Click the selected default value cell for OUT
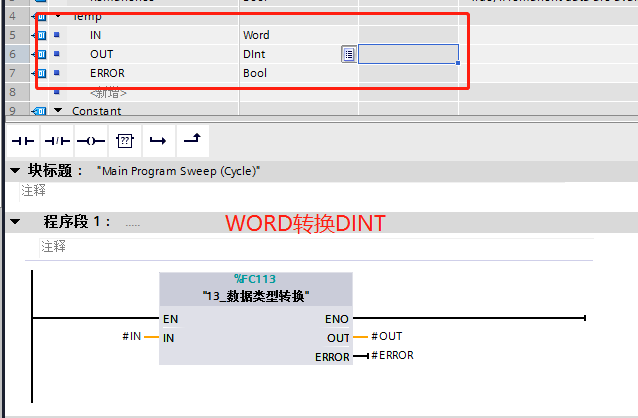This screenshot has width=638, height=418. click(x=409, y=54)
